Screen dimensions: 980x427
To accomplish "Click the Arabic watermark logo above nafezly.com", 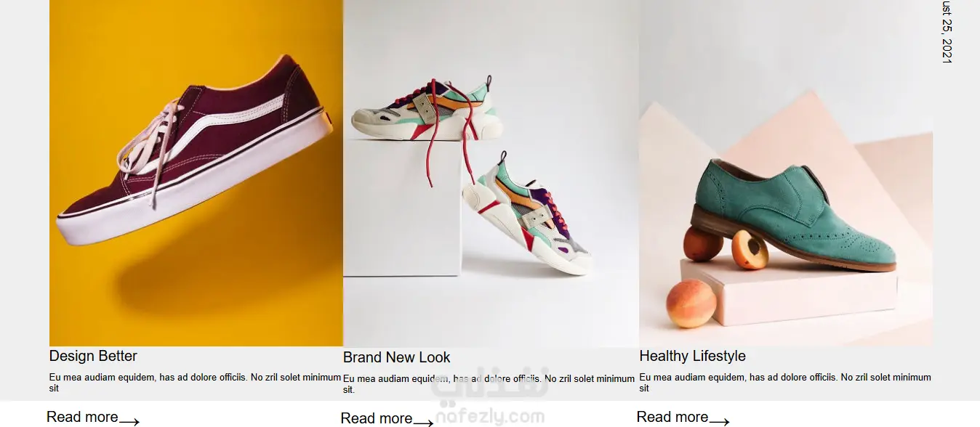I will pos(490,386).
